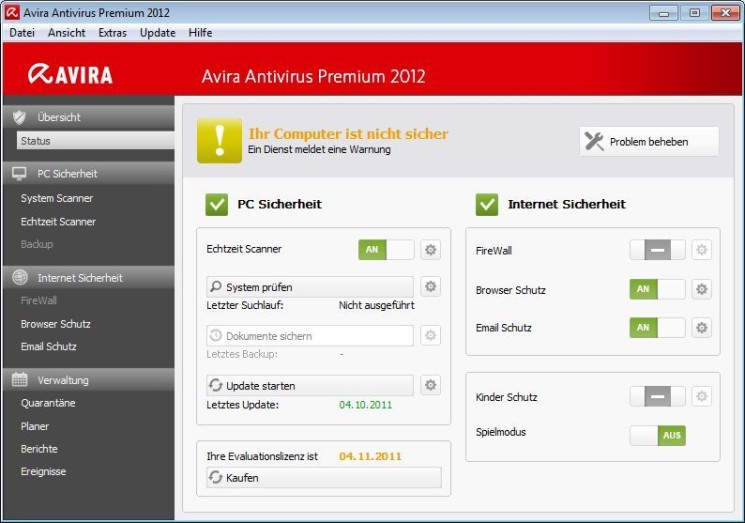The image size is (745, 523).
Task: Click the green Internet Sicherheit checkmark
Action: click(487, 204)
